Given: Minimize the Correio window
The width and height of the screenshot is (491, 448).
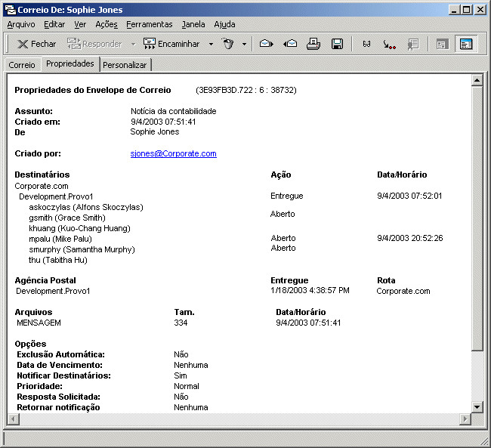Looking at the screenshot, I should pyautogui.click(x=455, y=10).
